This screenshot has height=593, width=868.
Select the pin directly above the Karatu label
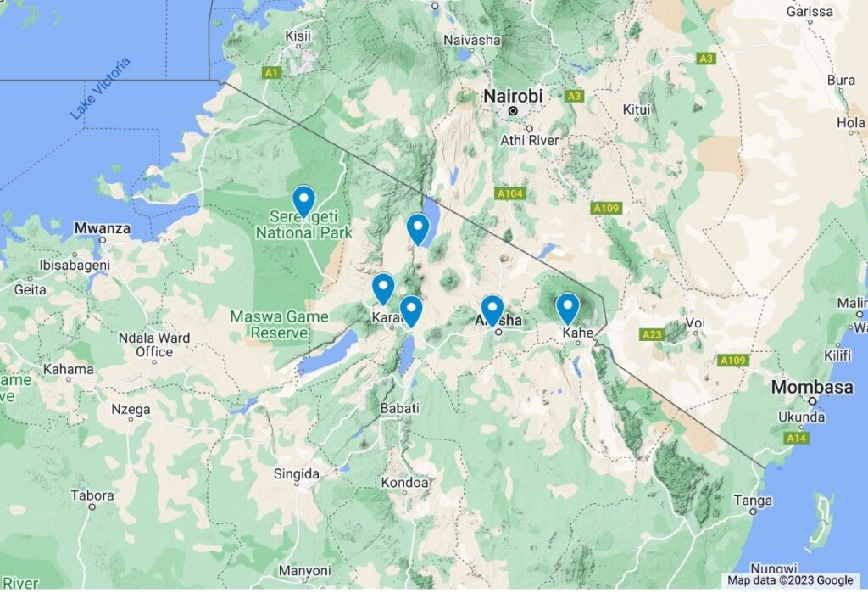(x=383, y=288)
